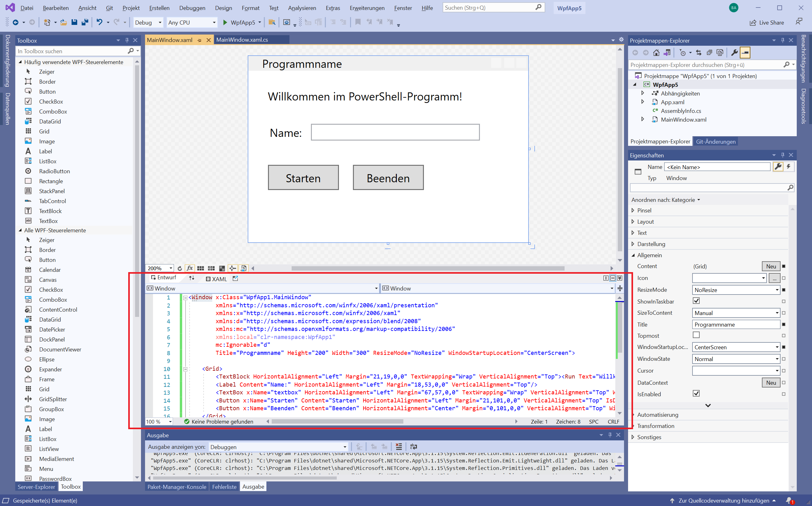Viewport: 812px width, 506px height.
Task: Click the Speichern (save) icon in the toolbar
Action: [74, 22]
